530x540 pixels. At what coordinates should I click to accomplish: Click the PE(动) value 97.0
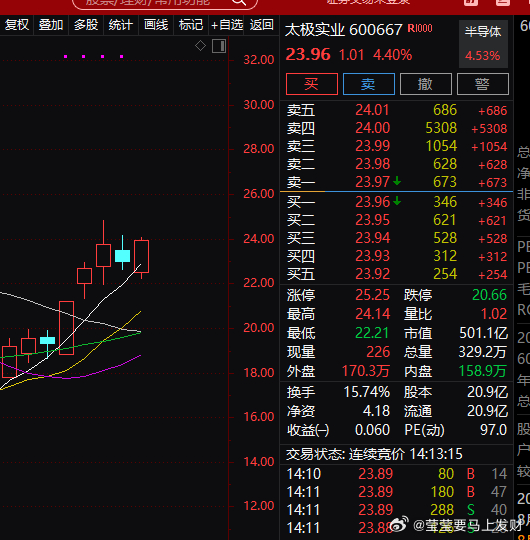(493, 430)
